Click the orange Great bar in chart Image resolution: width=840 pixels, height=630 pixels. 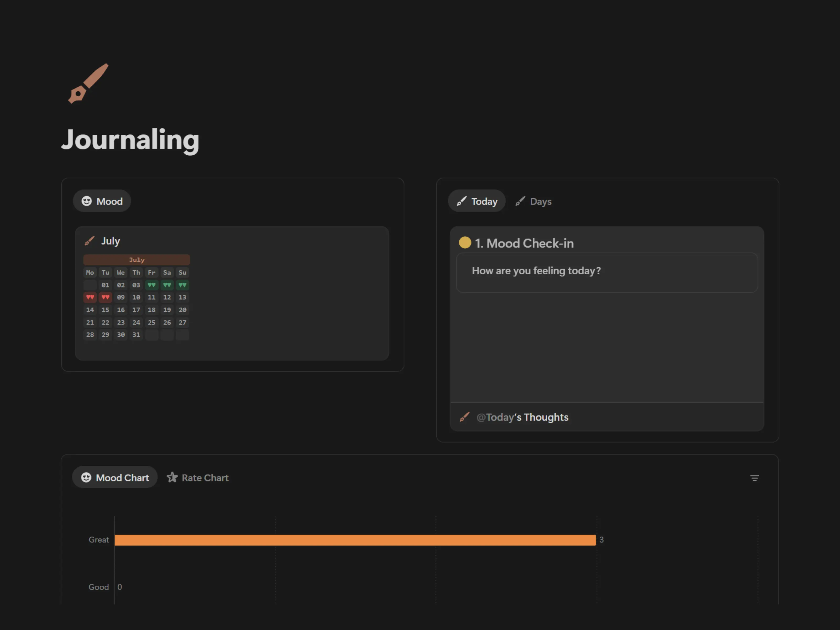coord(355,540)
